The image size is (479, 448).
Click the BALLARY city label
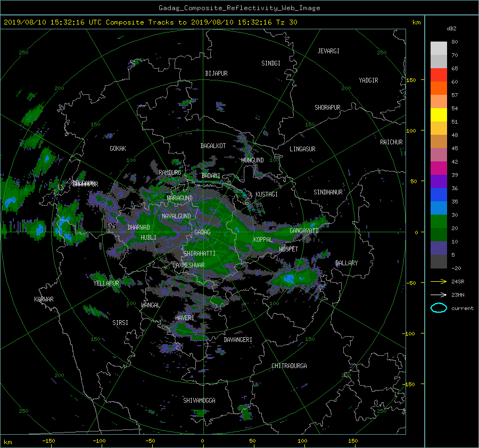pos(346,263)
